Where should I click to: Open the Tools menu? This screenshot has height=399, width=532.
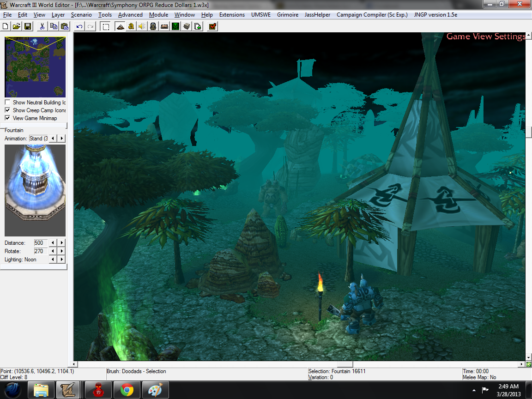click(x=105, y=15)
